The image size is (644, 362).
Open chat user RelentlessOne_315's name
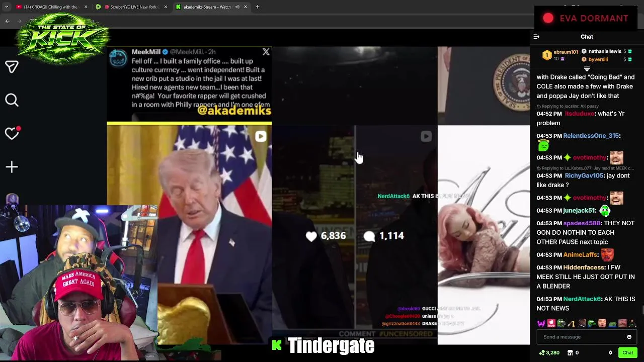pyautogui.click(x=591, y=136)
